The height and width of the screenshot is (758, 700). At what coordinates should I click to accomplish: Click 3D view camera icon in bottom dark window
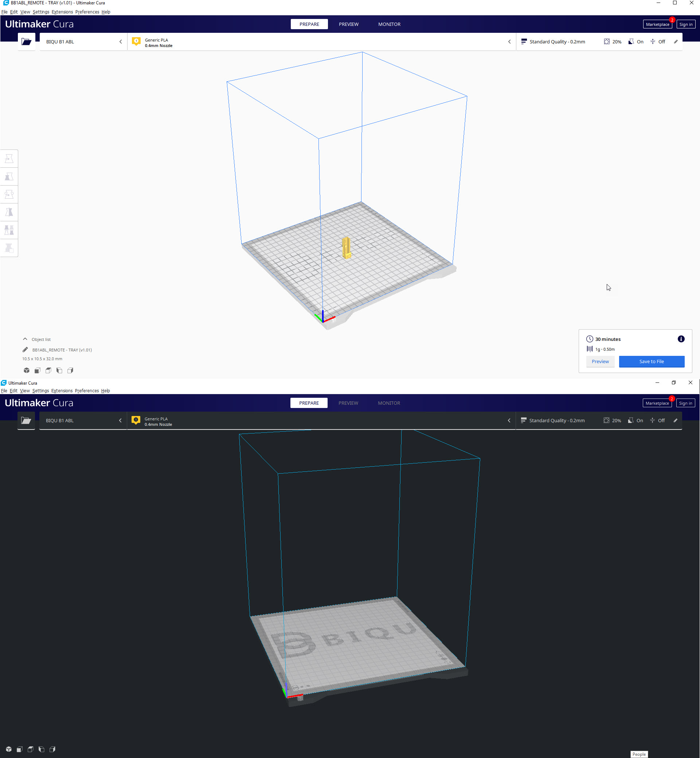(x=9, y=749)
